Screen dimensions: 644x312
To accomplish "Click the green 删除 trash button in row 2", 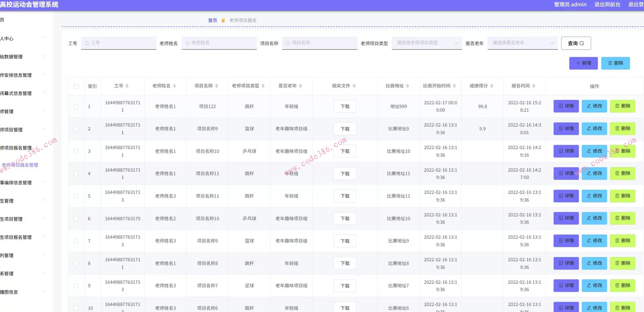I will [x=622, y=129].
